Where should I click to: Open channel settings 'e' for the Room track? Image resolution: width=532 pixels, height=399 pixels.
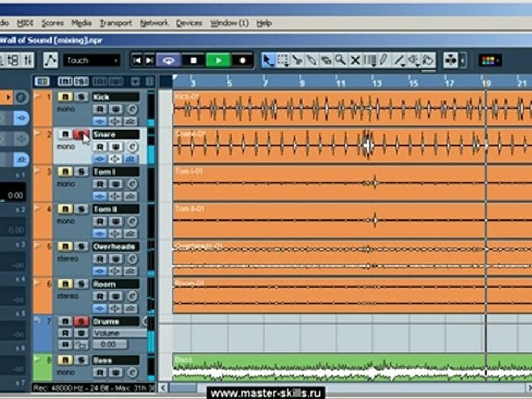click(x=132, y=296)
